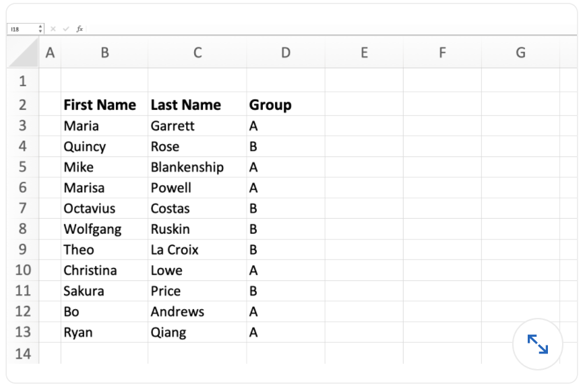The image size is (585, 392).
Task: Click the fx insert function icon
Action: pos(79,28)
